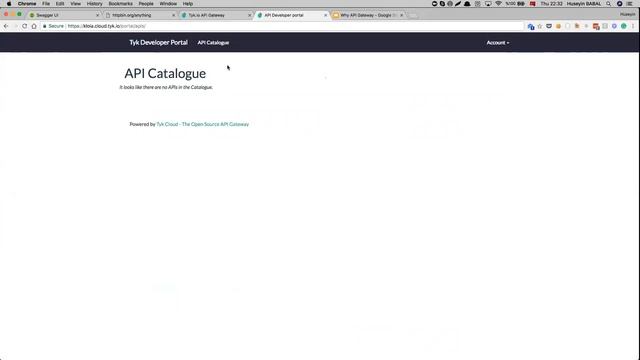Reload the page with the refresh icon

coord(24,26)
